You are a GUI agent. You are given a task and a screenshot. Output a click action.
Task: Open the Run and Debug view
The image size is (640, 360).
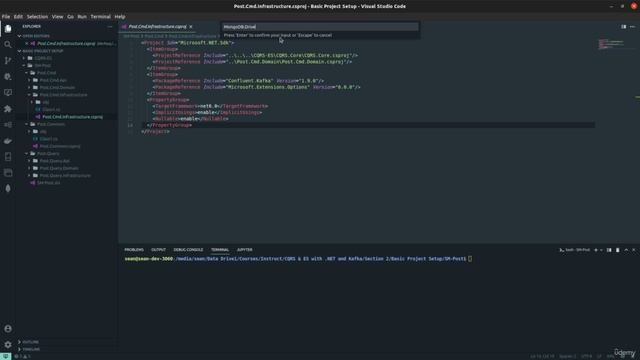(x=8, y=76)
